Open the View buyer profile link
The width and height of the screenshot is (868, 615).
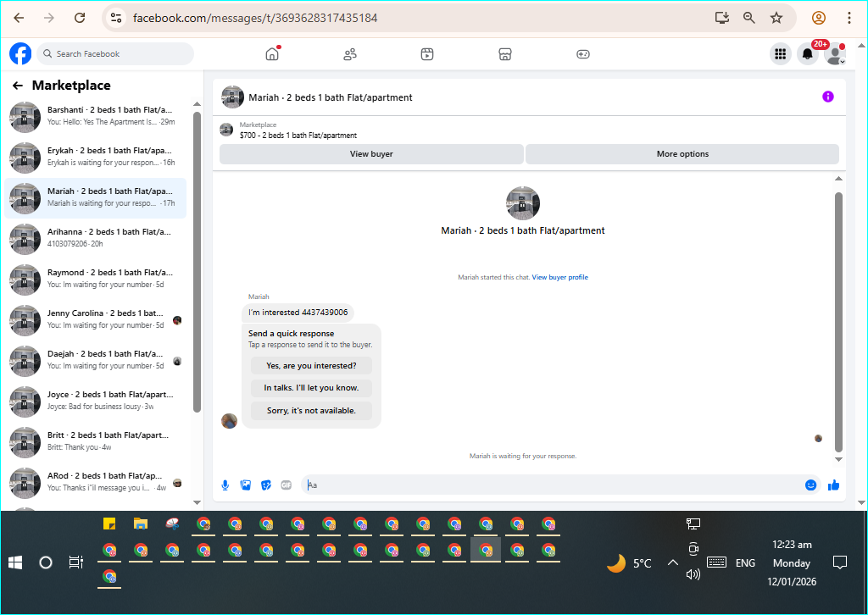pos(559,277)
